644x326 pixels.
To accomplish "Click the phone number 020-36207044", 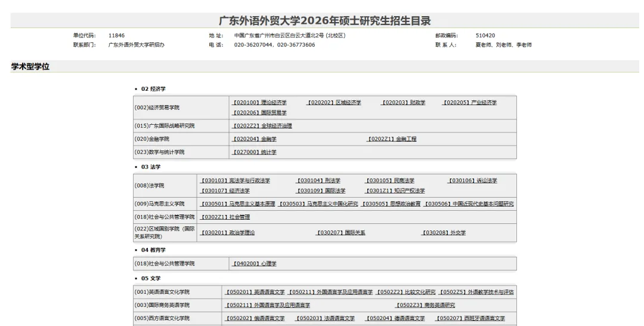I will point(253,45).
